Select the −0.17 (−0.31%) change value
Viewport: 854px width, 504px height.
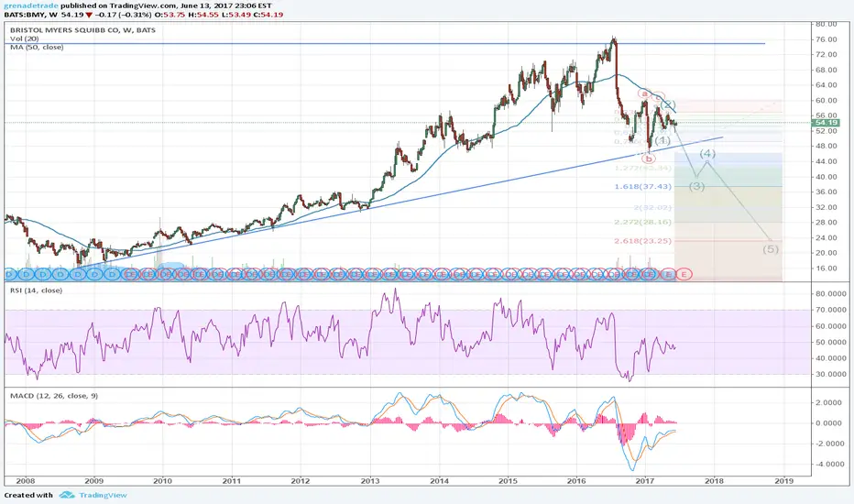coord(122,15)
